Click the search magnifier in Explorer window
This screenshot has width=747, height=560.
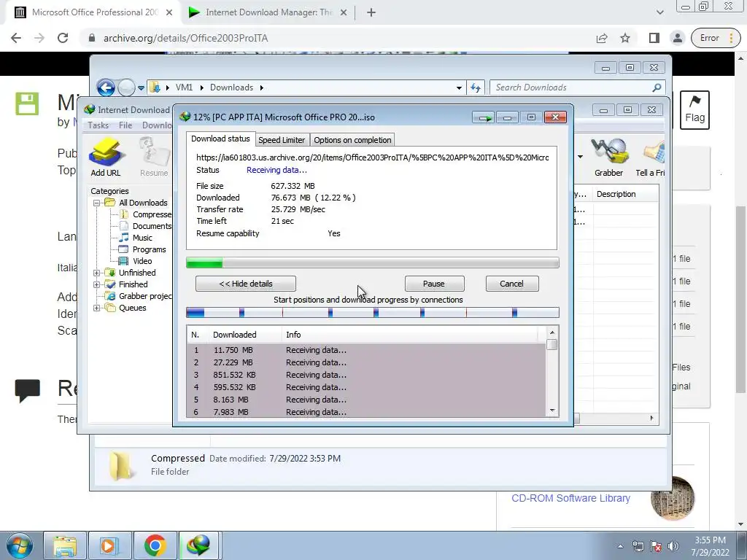click(x=657, y=87)
